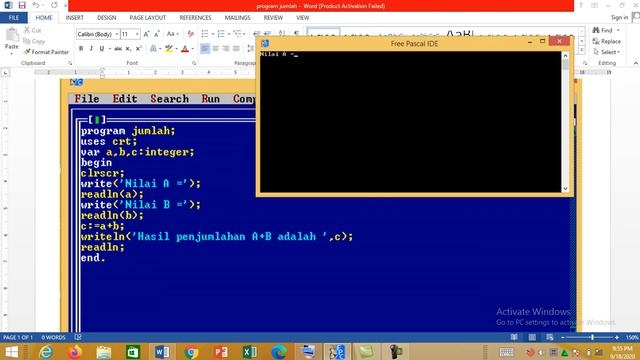
Task: Click inside the black Free Pascal console area
Action: pyautogui.click(x=411, y=122)
